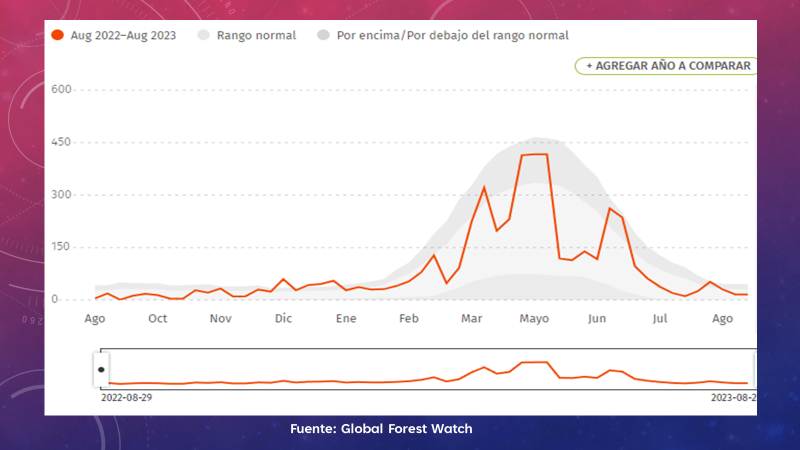Click the 'Nov' x-axis label
The image size is (800, 450).
click(x=220, y=318)
